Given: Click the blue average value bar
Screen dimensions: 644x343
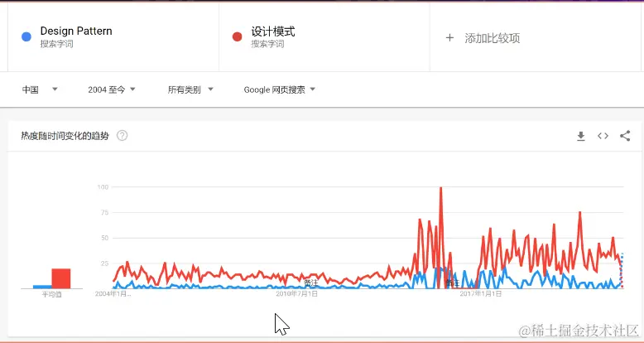Looking at the screenshot, I should click(42, 287).
